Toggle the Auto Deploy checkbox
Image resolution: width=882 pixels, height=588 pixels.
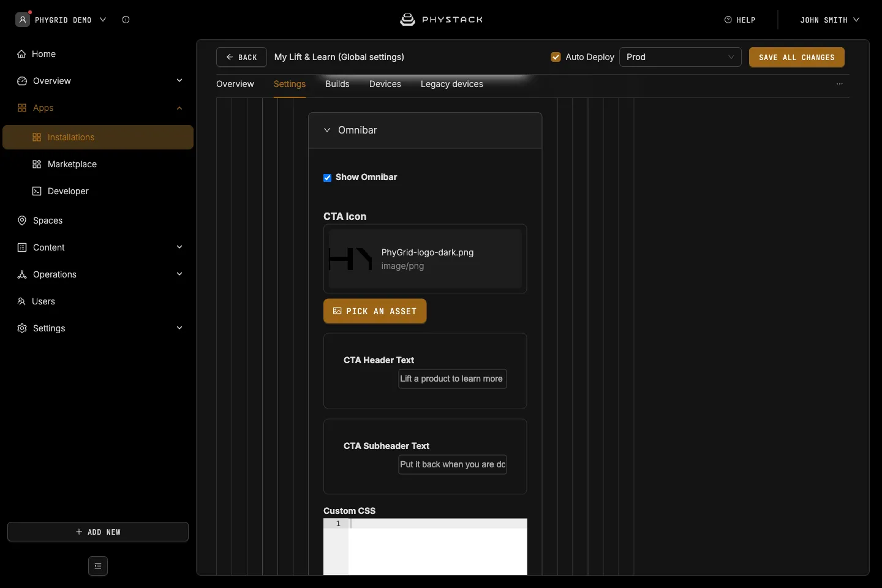(x=556, y=57)
